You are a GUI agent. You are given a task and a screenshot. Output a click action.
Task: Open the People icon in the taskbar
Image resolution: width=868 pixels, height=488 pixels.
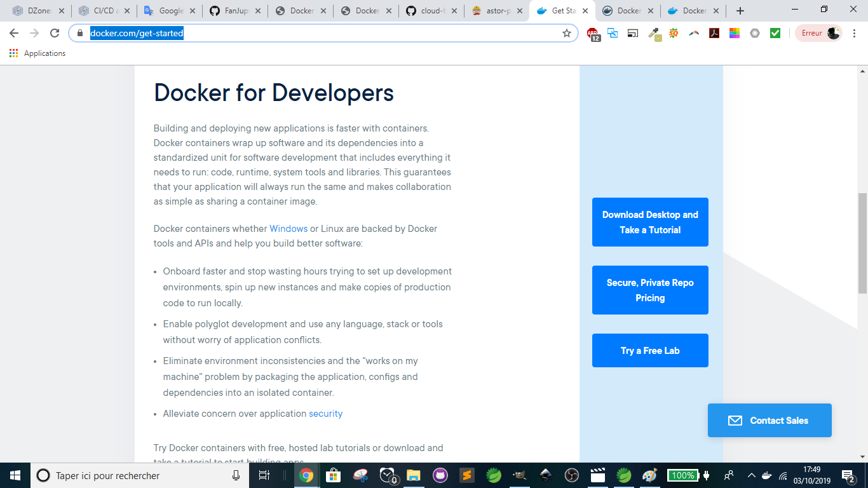click(x=728, y=475)
